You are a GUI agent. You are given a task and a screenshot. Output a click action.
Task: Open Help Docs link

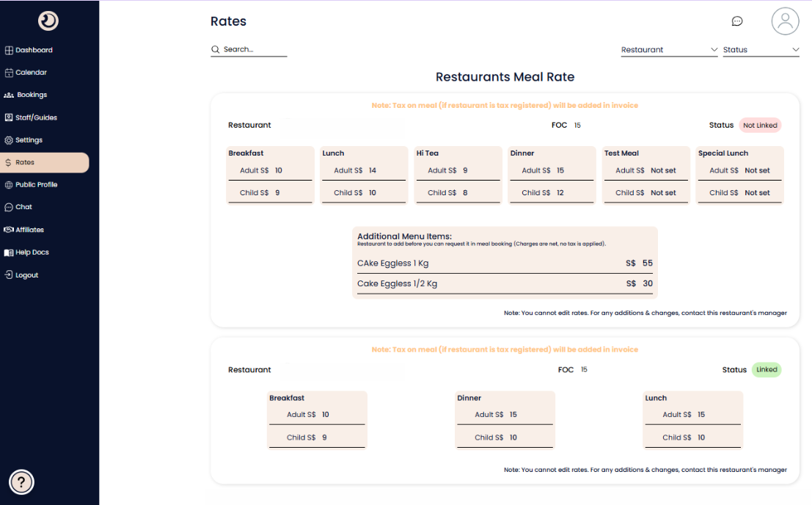[32, 252]
